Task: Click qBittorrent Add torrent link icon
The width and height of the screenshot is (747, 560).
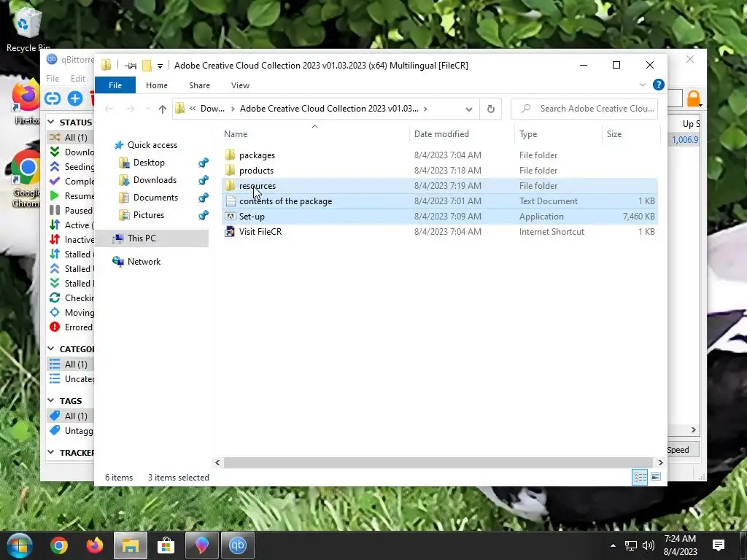Action: 53,98
